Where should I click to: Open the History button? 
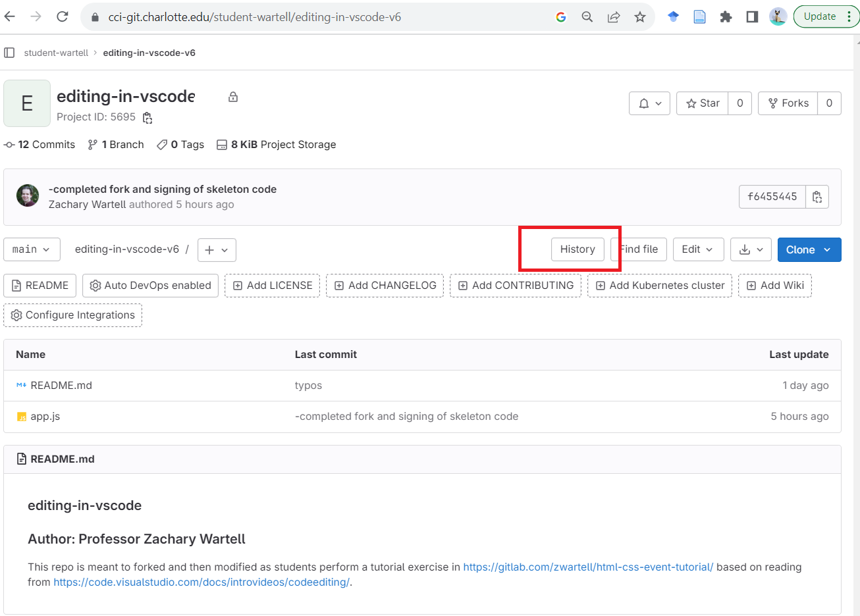(x=578, y=249)
